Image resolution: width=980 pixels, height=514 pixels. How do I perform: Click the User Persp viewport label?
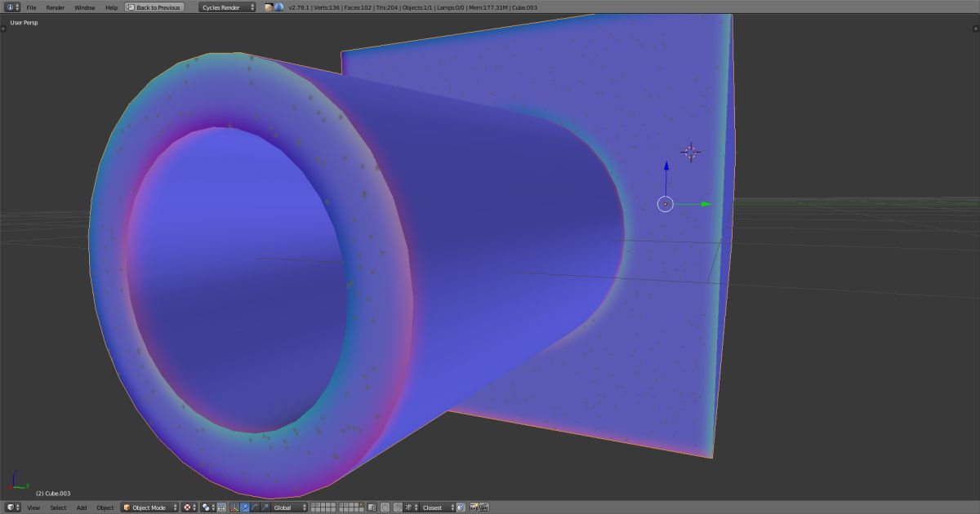pos(24,22)
